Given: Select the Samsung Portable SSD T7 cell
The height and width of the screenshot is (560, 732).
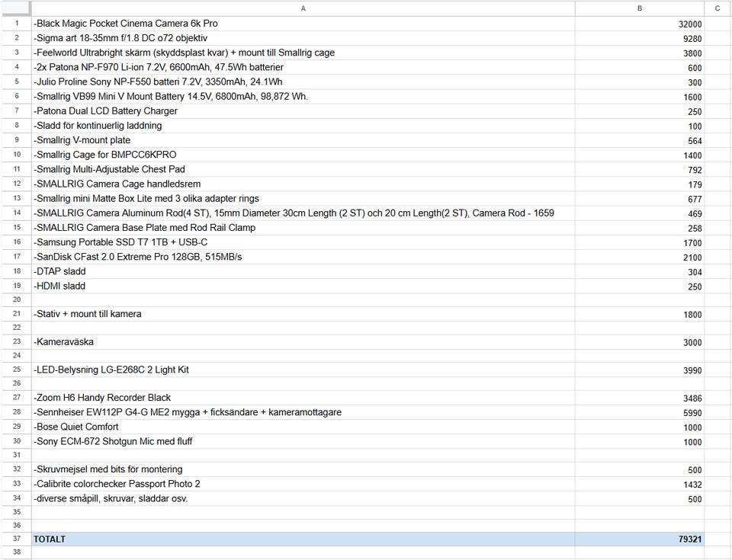Looking at the screenshot, I should pyautogui.click(x=303, y=242).
